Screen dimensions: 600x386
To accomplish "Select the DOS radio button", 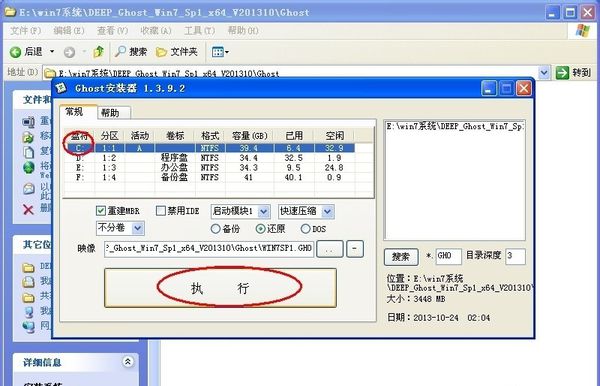I will [305, 229].
